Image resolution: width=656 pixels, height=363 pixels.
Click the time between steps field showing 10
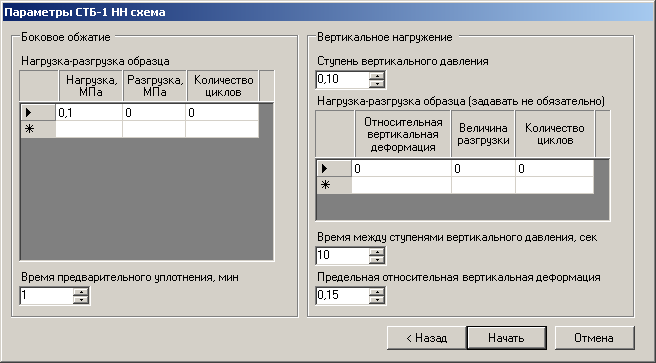[x=342, y=256]
